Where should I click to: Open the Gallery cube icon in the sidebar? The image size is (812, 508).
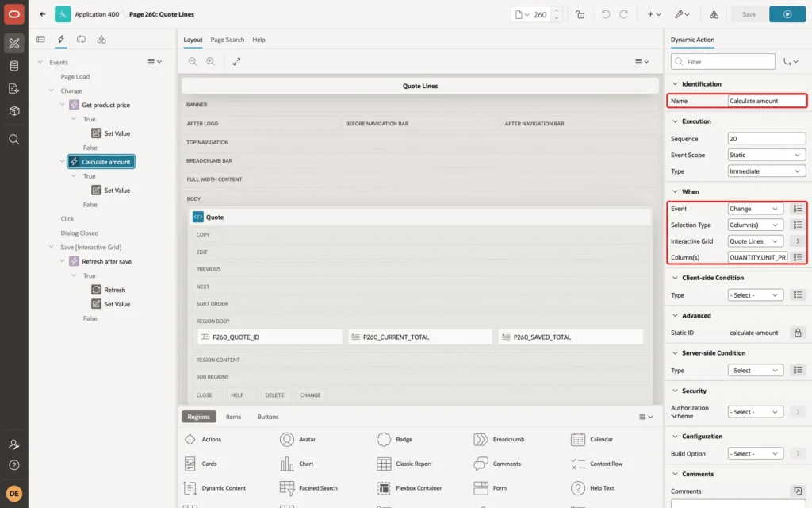pos(14,110)
